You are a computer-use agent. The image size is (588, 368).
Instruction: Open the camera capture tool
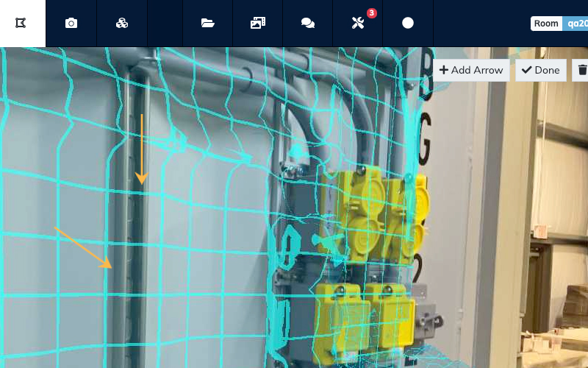click(x=71, y=24)
